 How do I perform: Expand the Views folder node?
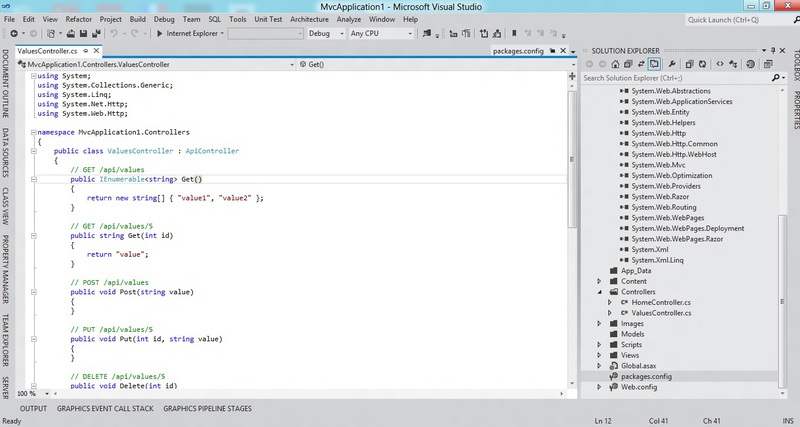point(599,355)
